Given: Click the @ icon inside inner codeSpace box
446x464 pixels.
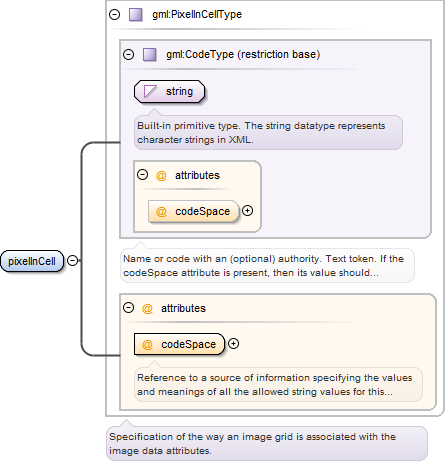Looking at the screenshot, I should [161, 211].
